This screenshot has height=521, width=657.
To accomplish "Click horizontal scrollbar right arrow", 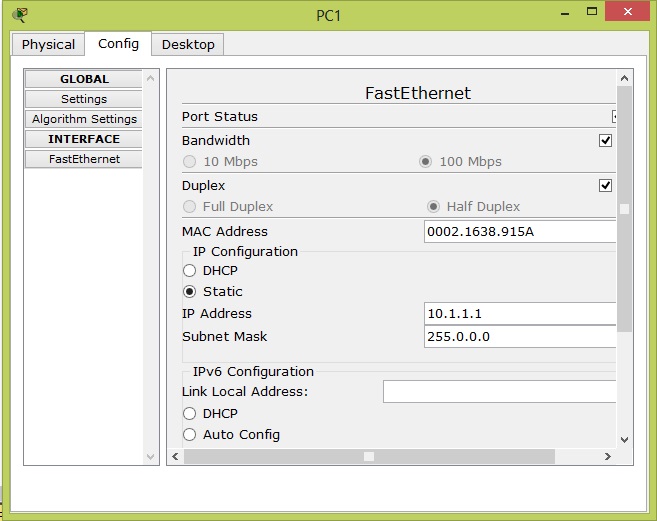I will click(607, 456).
